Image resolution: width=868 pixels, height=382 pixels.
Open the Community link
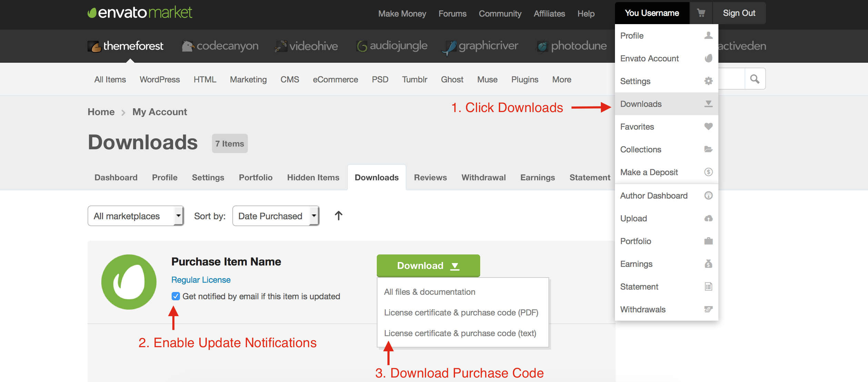pos(500,14)
